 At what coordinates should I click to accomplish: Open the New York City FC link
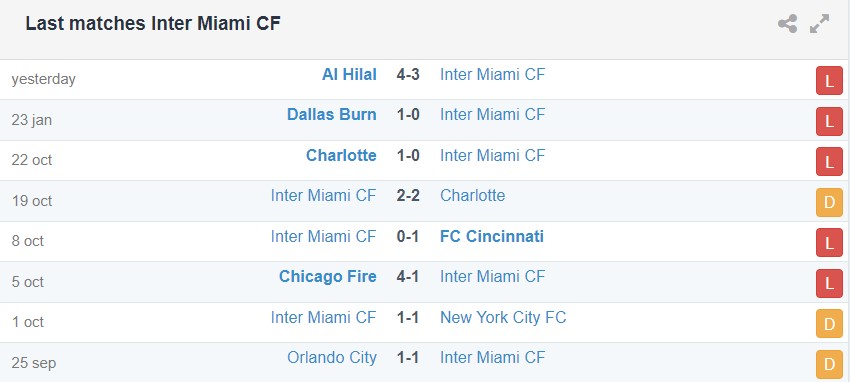(x=503, y=317)
